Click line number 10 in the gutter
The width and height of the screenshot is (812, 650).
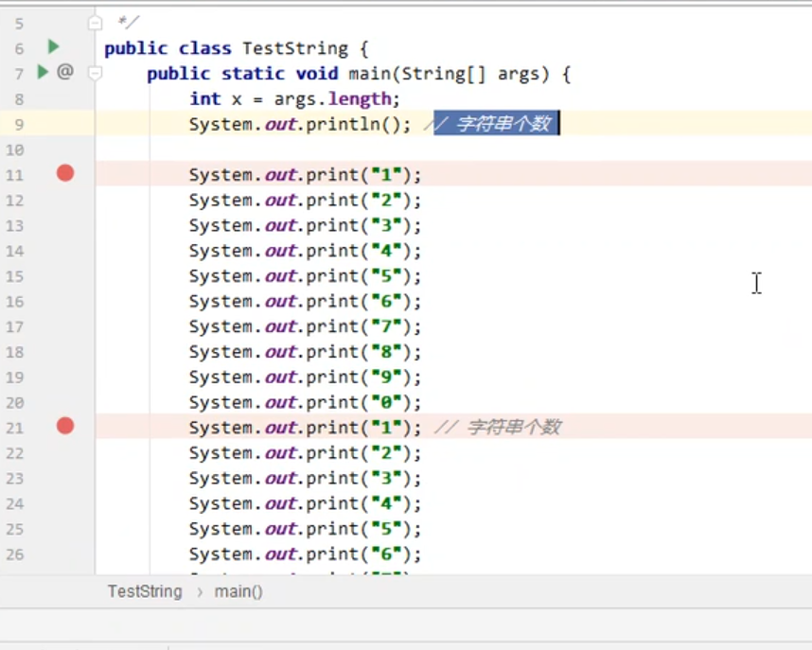pos(14,150)
